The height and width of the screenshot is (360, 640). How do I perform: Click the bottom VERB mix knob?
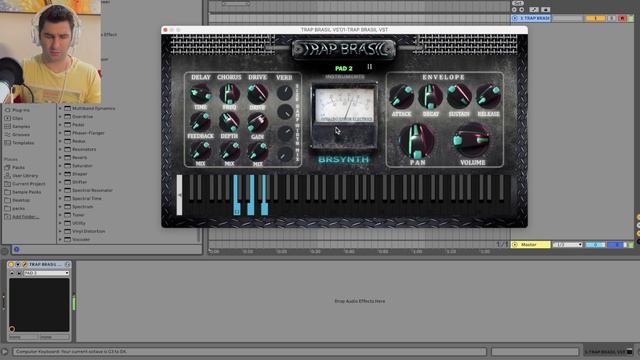[x=284, y=154]
